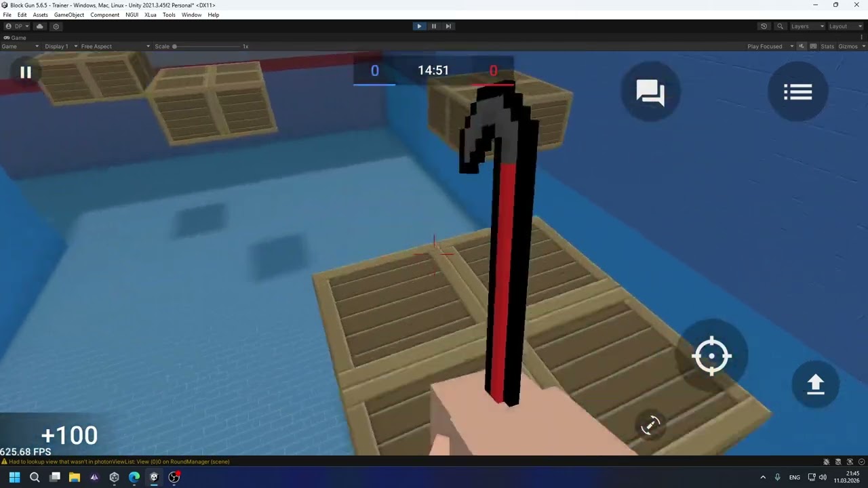This screenshot has height=488, width=868.
Task: Open the in-game chat bubble button
Action: [x=650, y=92]
